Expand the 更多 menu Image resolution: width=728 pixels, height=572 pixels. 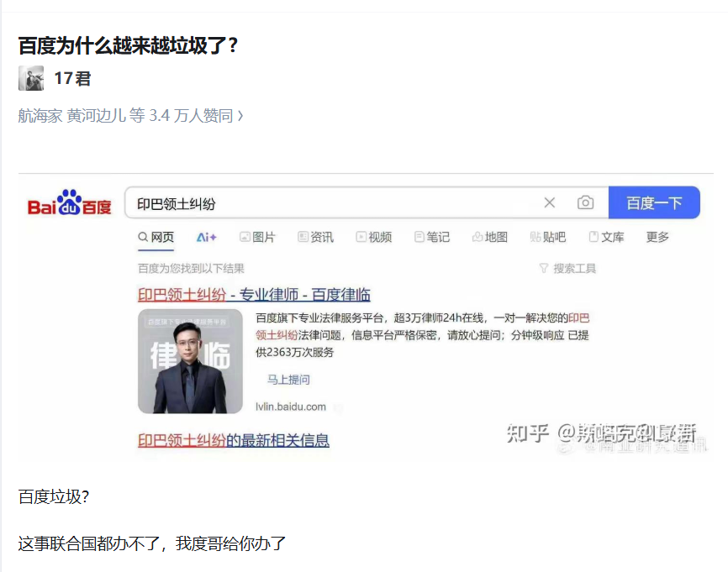tap(657, 237)
